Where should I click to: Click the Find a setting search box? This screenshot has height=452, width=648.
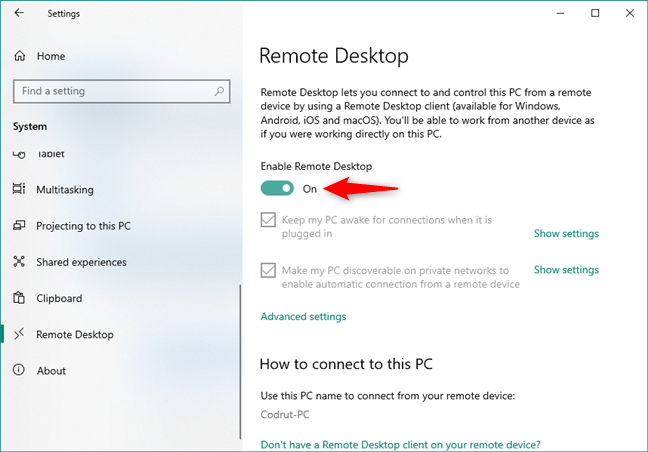[x=122, y=91]
